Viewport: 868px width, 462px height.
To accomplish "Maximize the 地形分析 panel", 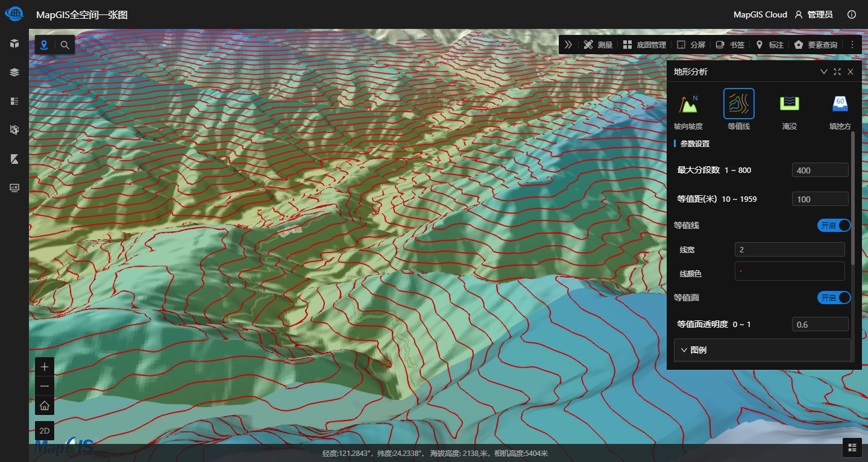I will click(837, 72).
